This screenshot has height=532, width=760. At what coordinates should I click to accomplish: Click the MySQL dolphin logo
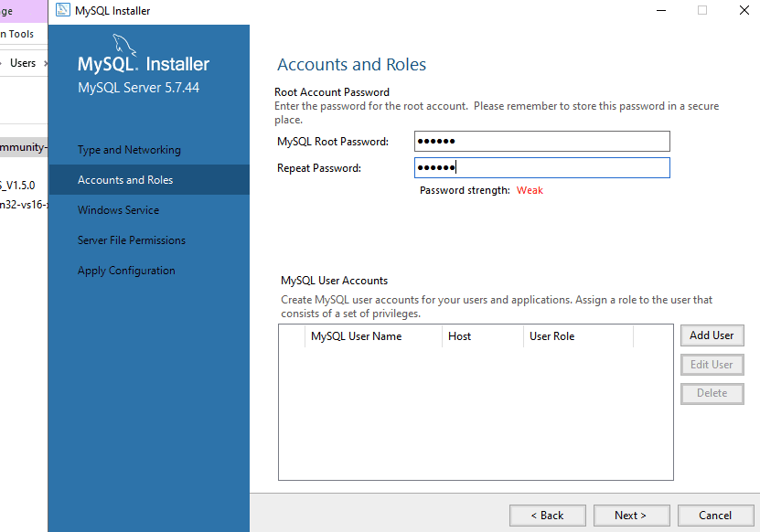(x=125, y=44)
